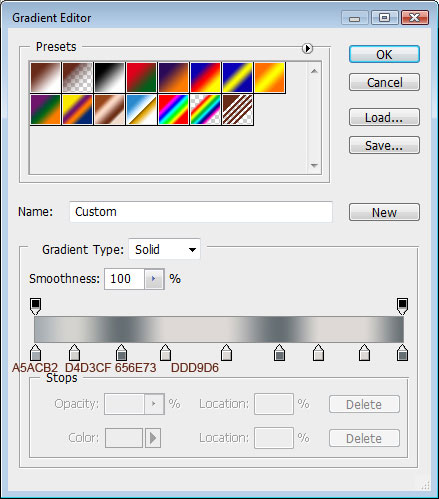Open the Gradient Type dropdown

[164, 249]
